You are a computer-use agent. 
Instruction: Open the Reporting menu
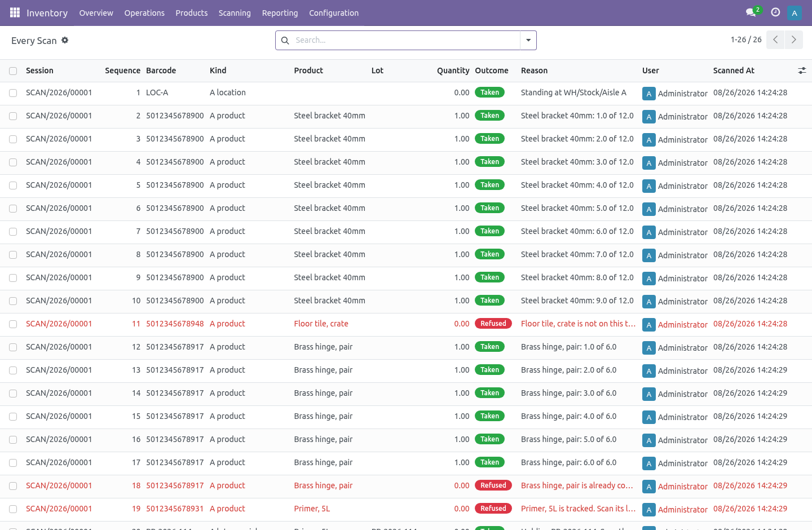coord(280,12)
